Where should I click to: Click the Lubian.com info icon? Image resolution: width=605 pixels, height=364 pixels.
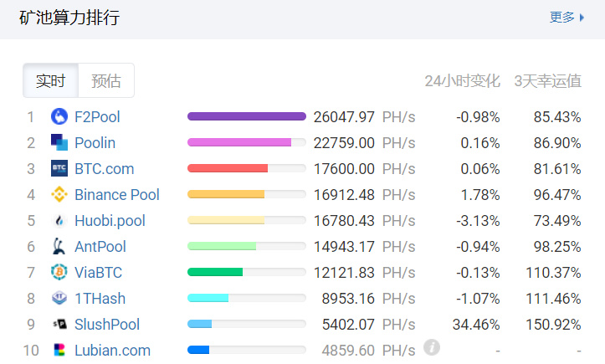coord(431,347)
